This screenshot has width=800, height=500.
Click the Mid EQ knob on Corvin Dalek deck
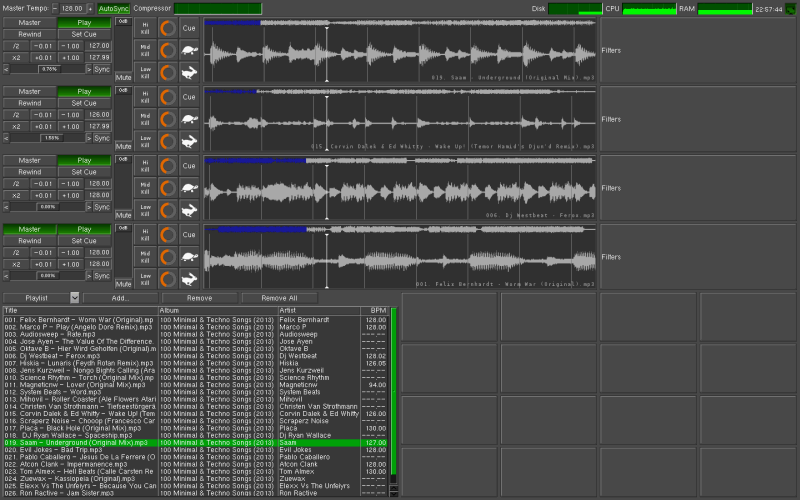coord(168,119)
